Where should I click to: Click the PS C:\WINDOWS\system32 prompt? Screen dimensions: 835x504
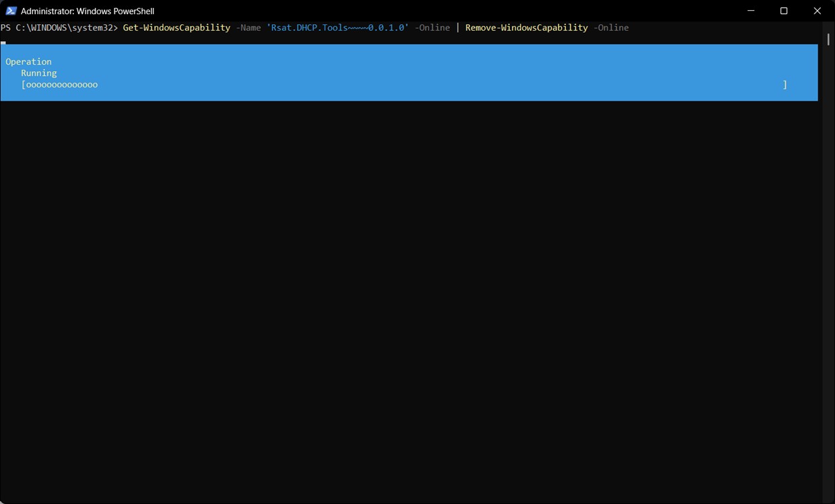(x=61, y=28)
